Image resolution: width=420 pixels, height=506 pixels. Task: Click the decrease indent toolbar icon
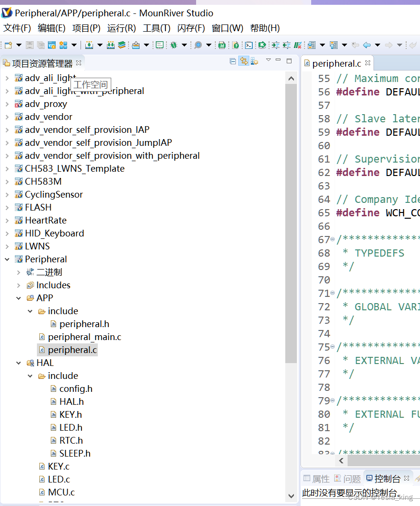[286, 45]
